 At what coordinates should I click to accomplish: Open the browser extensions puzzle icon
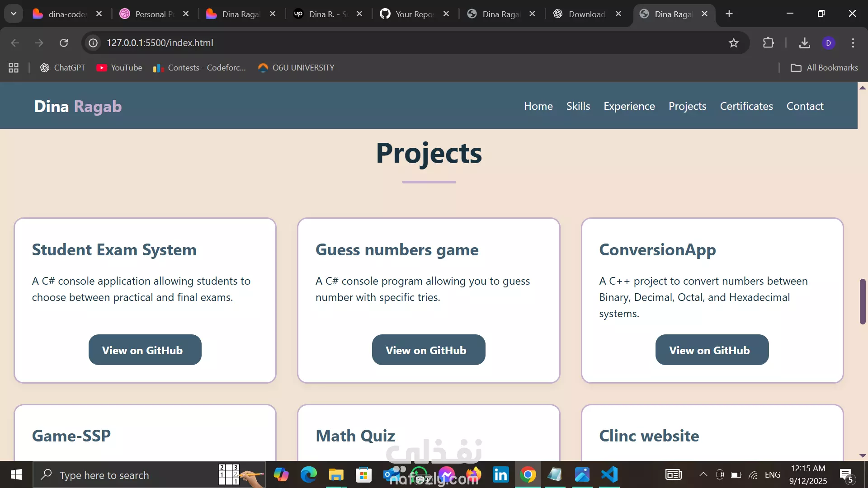pos(768,43)
